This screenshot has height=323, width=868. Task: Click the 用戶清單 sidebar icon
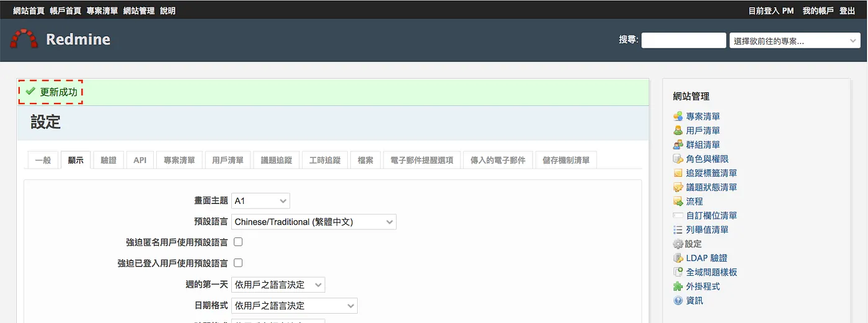point(678,131)
